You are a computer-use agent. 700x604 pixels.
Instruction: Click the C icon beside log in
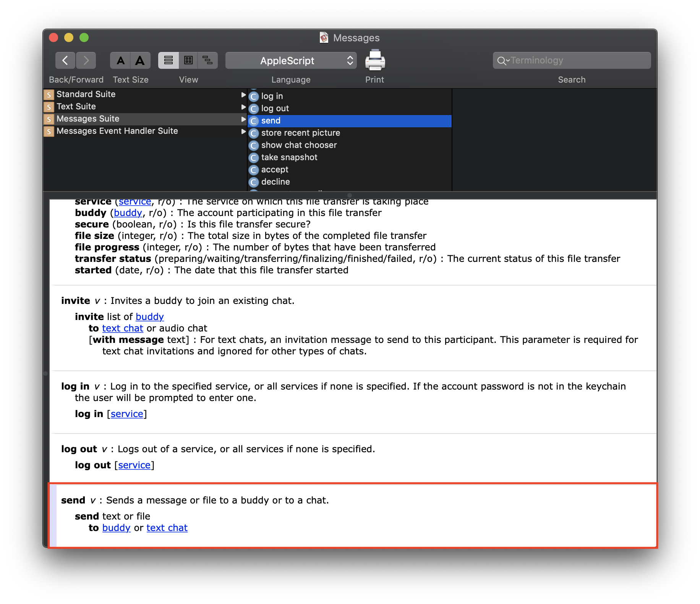tap(254, 96)
